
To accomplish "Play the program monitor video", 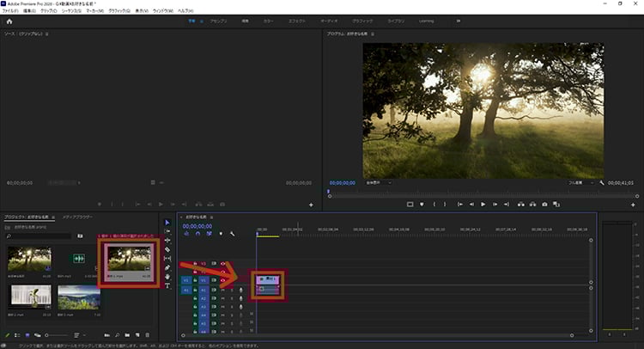I will [x=483, y=205].
